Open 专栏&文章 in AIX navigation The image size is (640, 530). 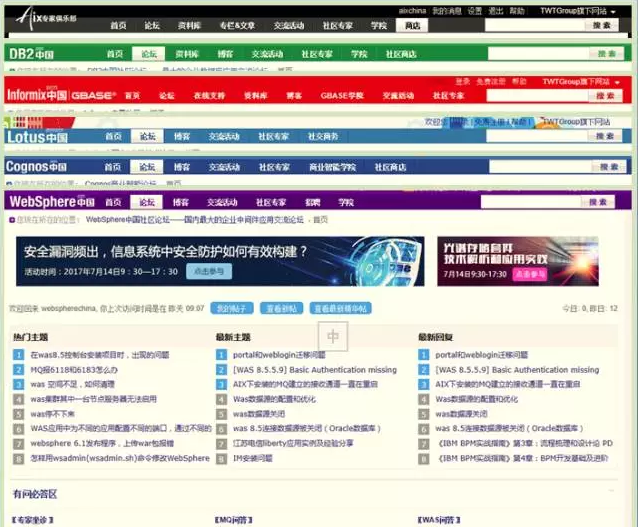click(237, 25)
